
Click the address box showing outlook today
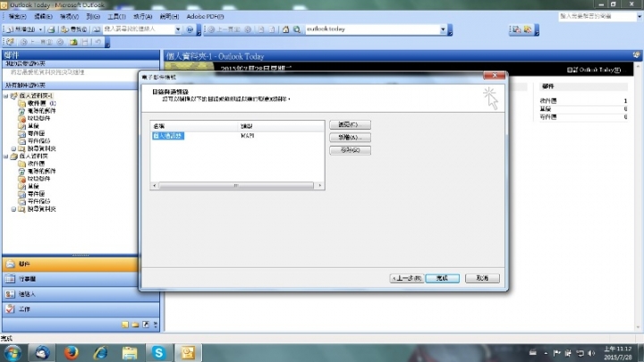[x=372, y=29]
